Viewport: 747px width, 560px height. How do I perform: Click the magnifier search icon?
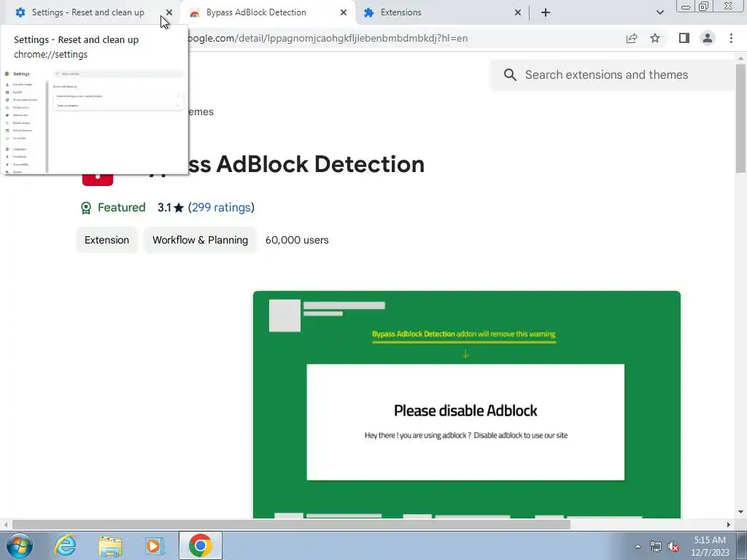pos(510,75)
